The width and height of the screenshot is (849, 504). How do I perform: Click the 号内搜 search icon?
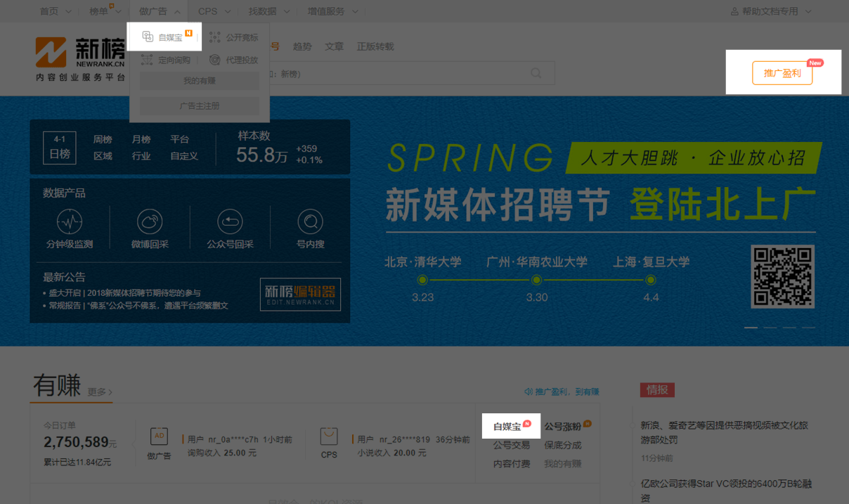click(x=310, y=221)
